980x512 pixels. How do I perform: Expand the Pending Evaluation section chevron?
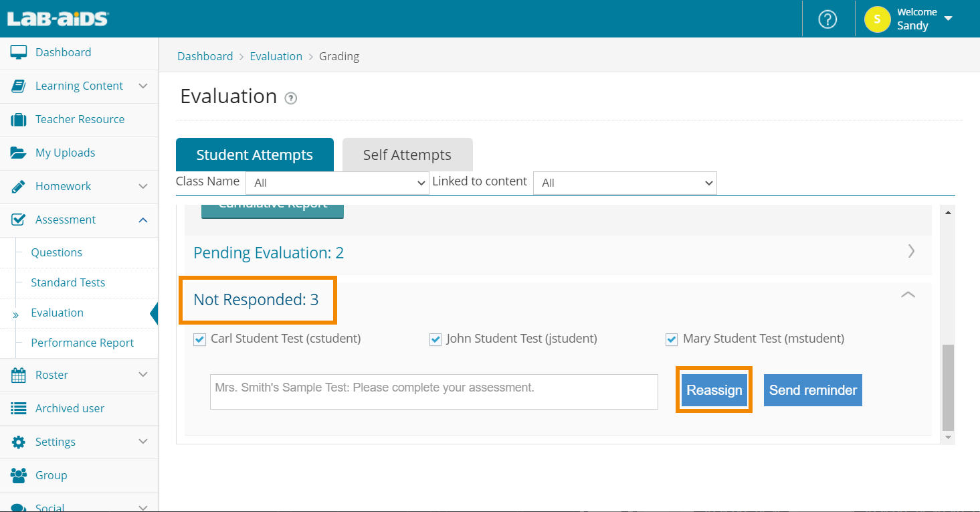(911, 252)
